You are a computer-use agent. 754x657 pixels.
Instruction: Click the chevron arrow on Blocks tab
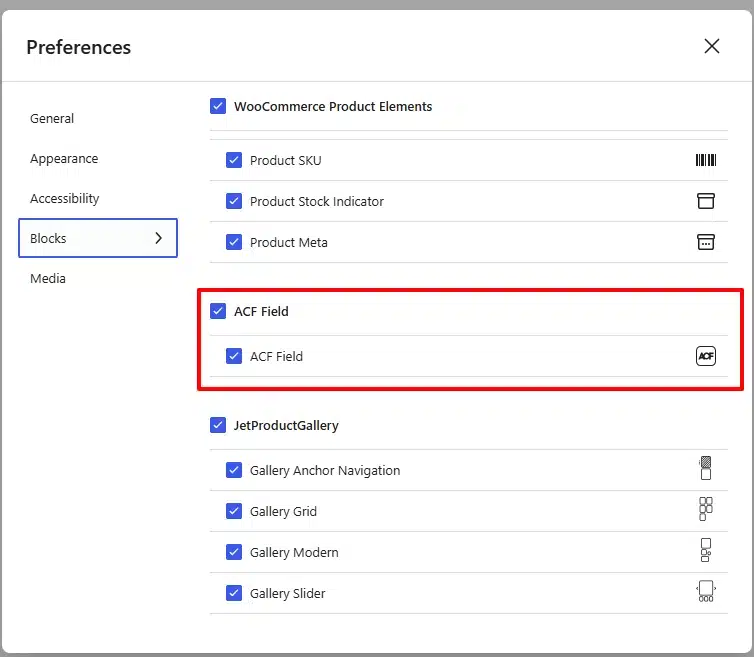[x=159, y=238]
